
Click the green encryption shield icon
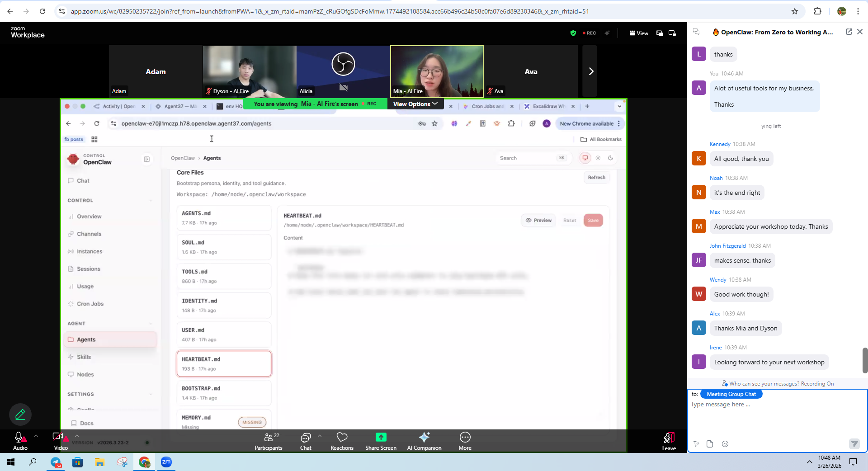pos(573,33)
